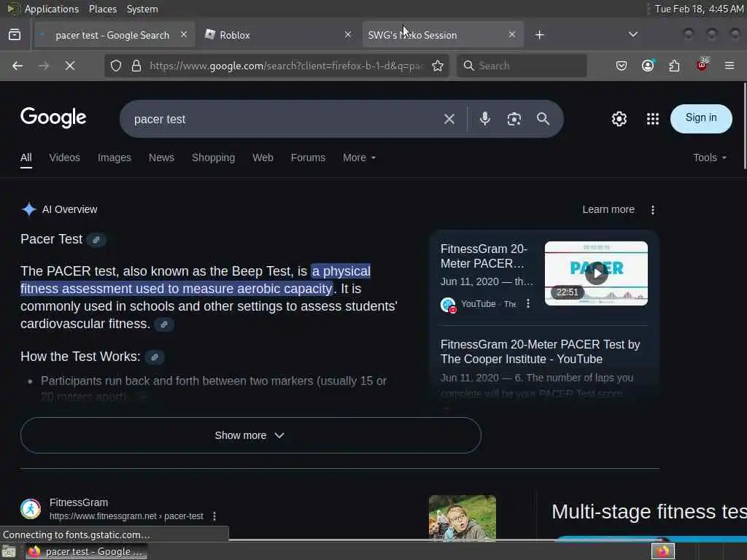The width and height of the screenshot is (747, 560).
Task: Open the News results tab
Action: [x=161, y=157]
